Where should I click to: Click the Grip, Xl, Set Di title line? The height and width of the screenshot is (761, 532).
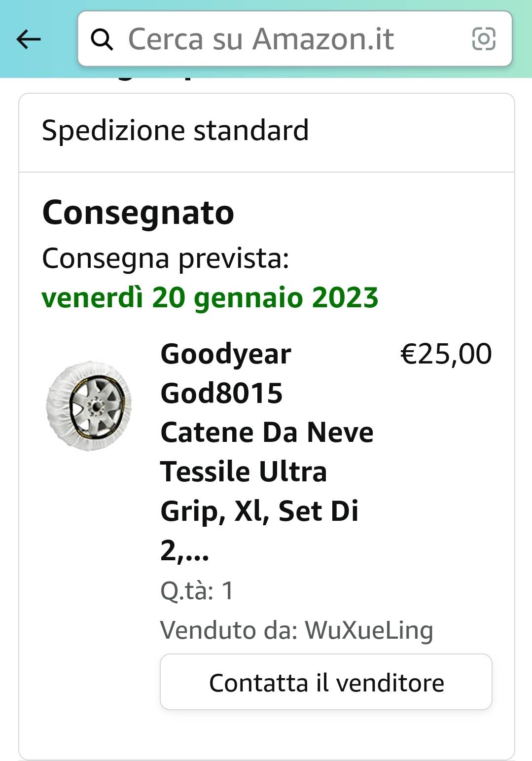[x=259, y=511]
